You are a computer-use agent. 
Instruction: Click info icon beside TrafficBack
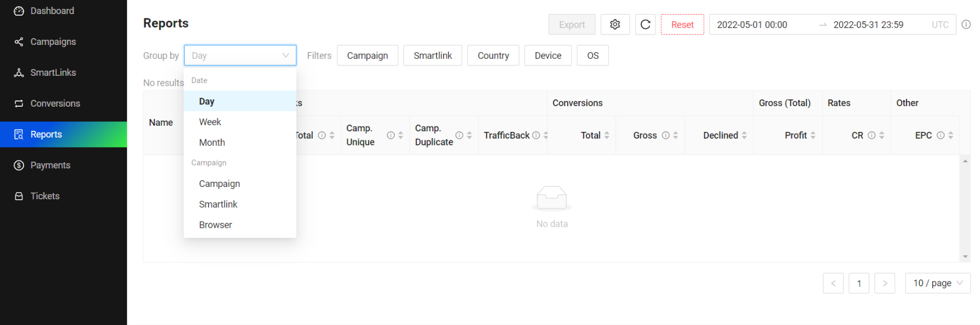536,135
